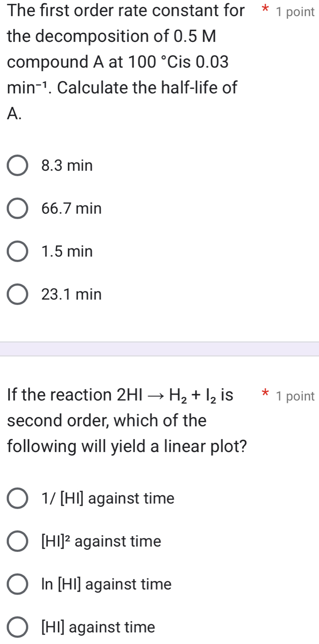Click the '[HI]² against time' label text

point(101,541)
